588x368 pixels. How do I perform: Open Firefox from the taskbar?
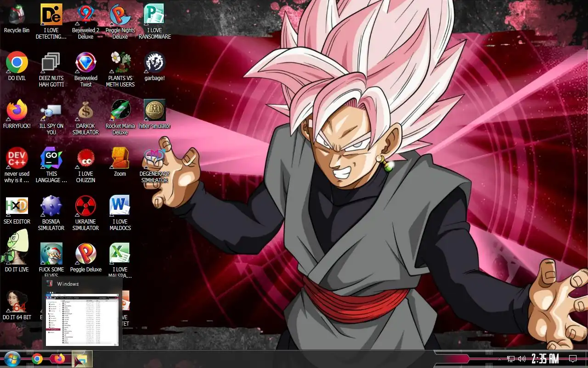coord(60,358)
